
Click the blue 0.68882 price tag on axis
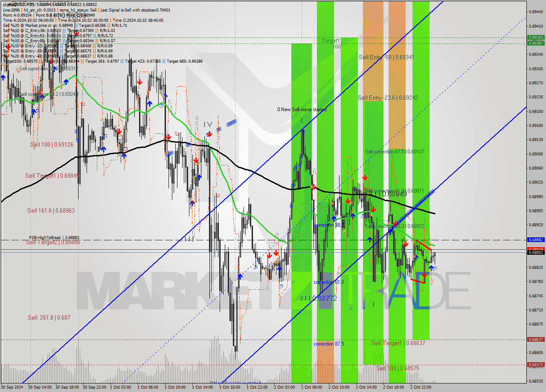[536, 240]
